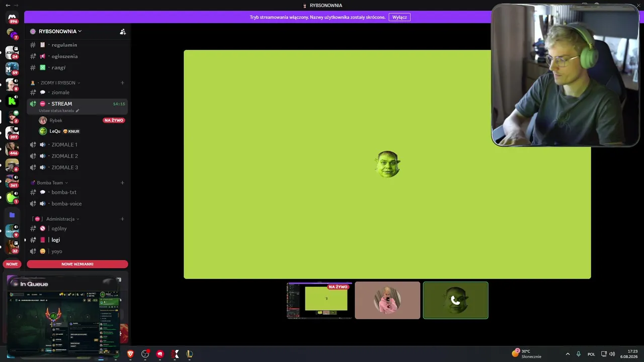
Task: Close the In Queue preview popup
Action: click(x=119, y=280)
